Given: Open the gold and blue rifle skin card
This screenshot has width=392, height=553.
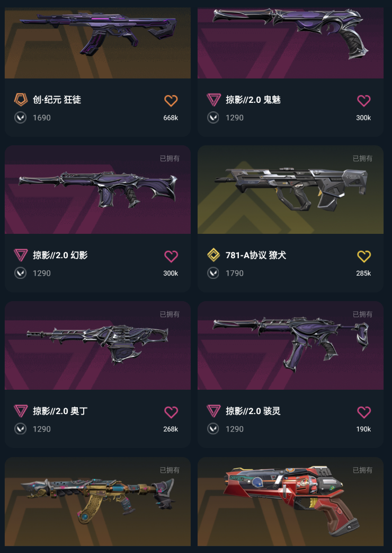Looking at the screenshot, I should [x=97, y=502].
